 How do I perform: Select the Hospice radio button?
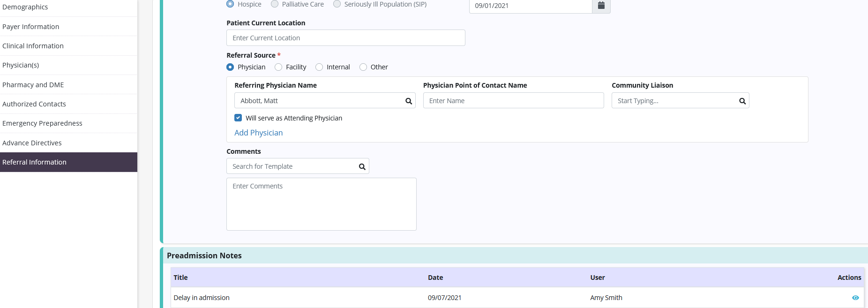point(230,4)
